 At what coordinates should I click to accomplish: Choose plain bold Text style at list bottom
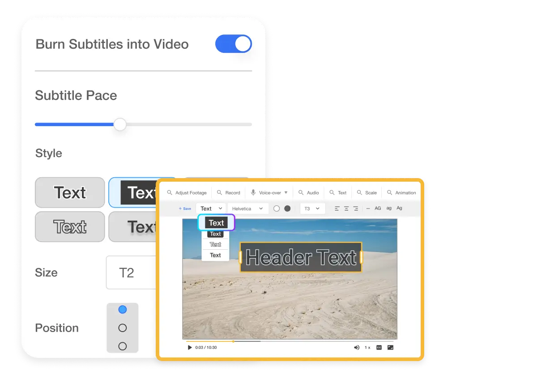coord(215,255)
